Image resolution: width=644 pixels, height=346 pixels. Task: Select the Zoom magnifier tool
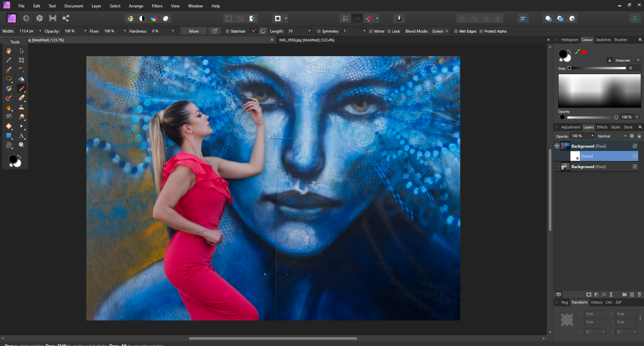click(22, 145)
